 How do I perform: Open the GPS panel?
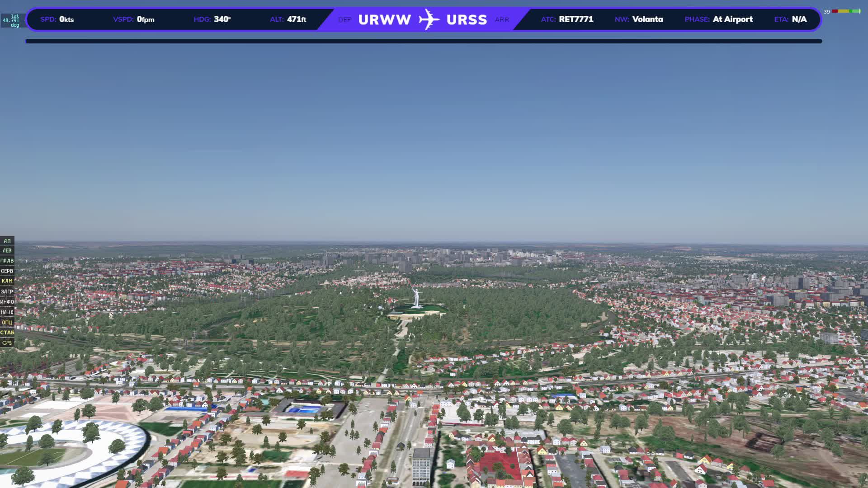pyautogui.click(x=7, y=343)
